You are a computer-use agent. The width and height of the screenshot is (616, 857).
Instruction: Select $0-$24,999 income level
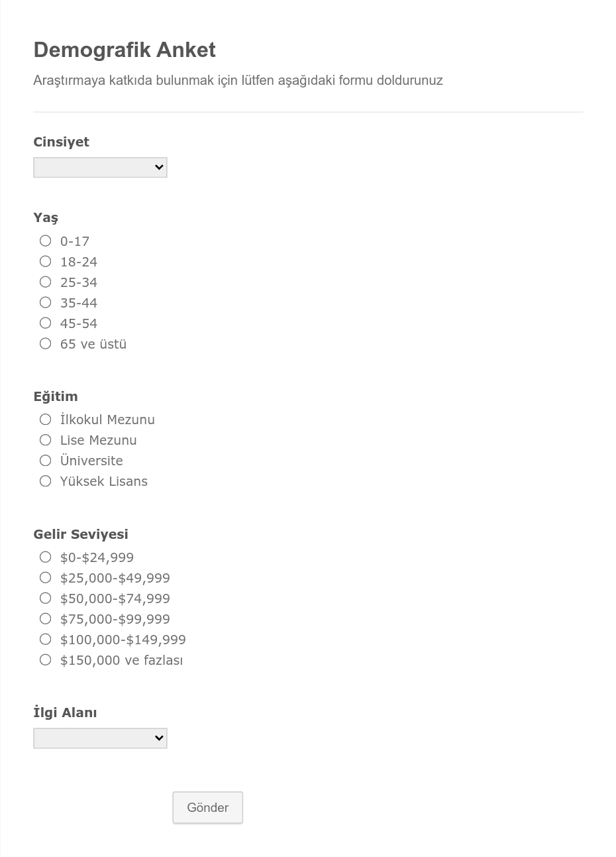tap(45, 557)
